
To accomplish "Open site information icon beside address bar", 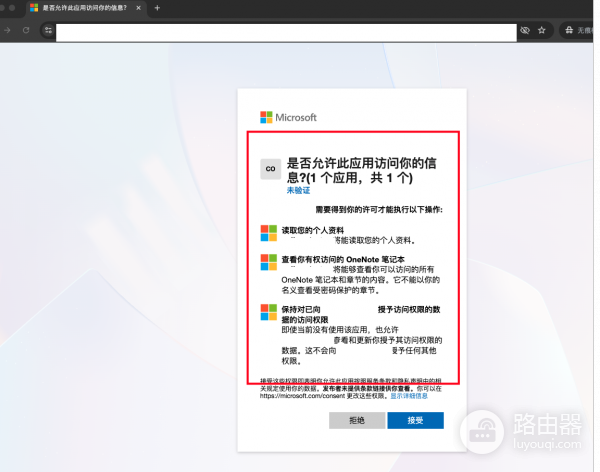I will (48, 30).
